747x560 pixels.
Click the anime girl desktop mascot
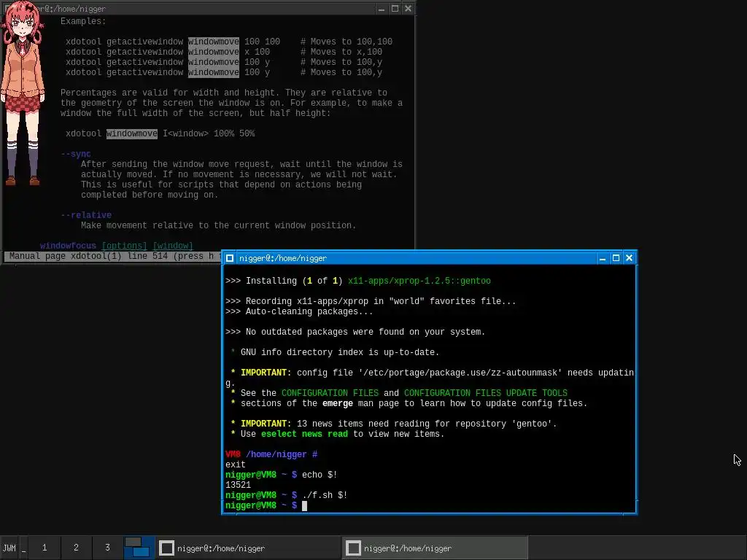(23, 93)
